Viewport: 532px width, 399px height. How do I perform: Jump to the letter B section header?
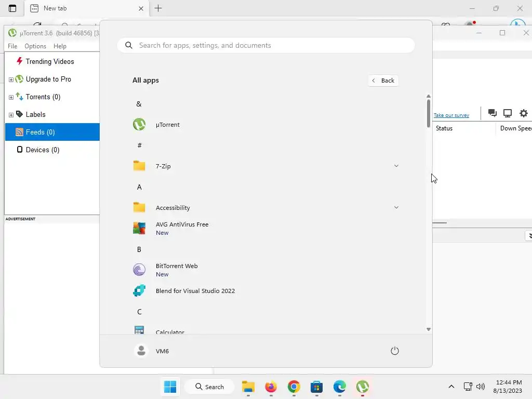(139, 249)
